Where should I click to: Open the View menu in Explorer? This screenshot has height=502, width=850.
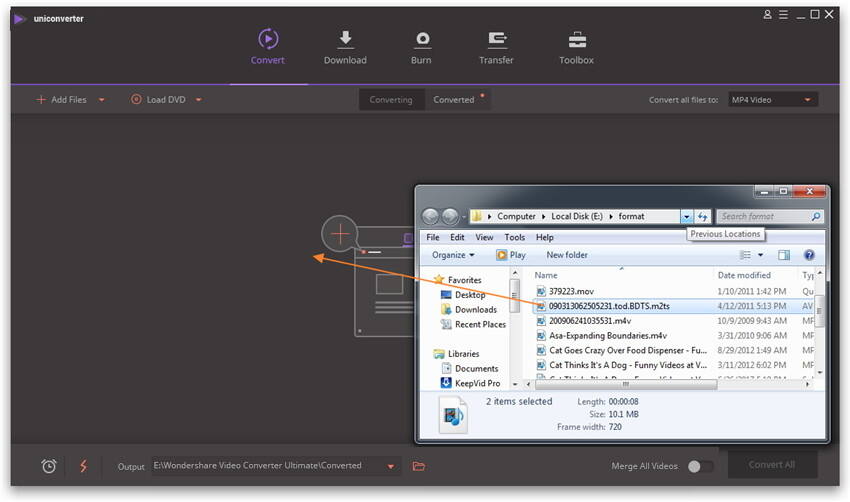(484, 237)
